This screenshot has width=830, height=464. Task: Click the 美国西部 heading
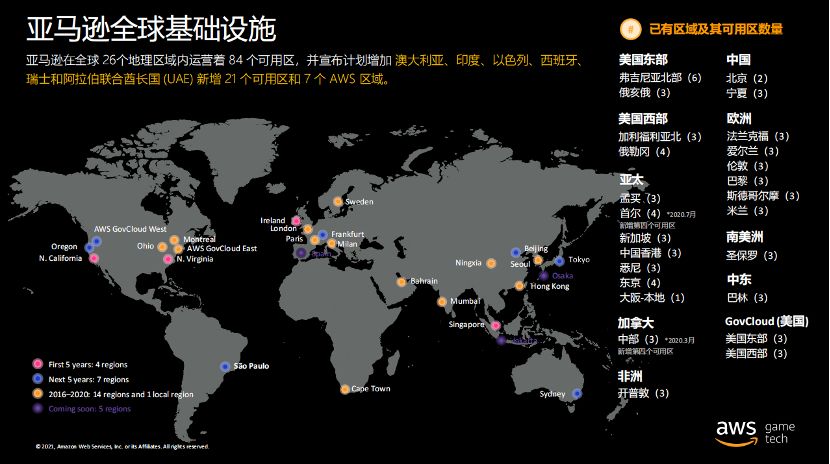643,119
